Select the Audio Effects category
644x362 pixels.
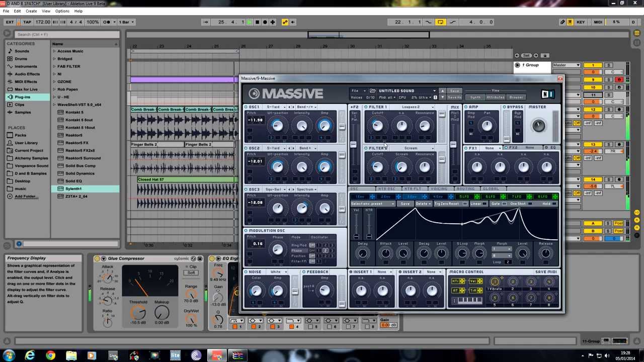click(27, 74)
